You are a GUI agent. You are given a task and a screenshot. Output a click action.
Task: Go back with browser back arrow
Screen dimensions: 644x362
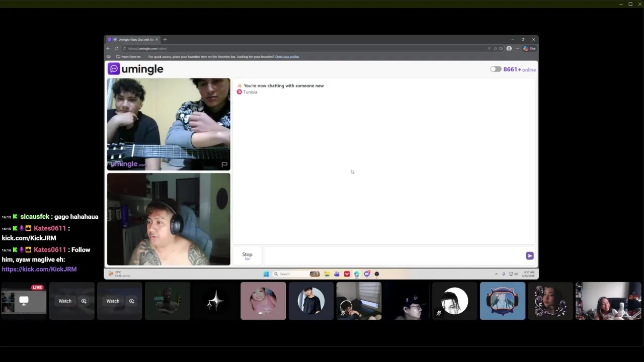point(108,48)
